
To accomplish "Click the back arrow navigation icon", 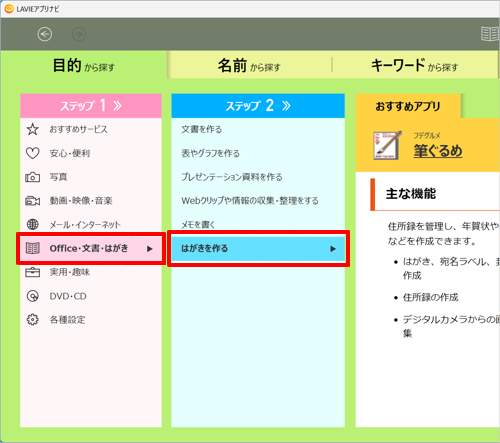I will pos(45,34).
